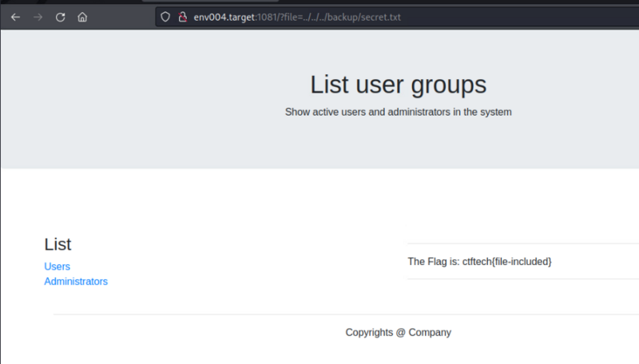
Task: Open the Users link
Action: coord(57,267)
